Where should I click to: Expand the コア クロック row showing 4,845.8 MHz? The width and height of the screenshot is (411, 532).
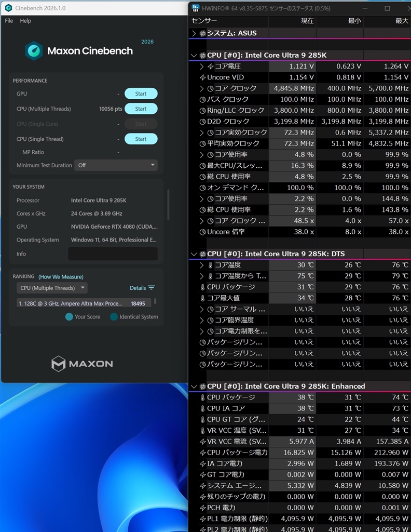coord(201,88)
